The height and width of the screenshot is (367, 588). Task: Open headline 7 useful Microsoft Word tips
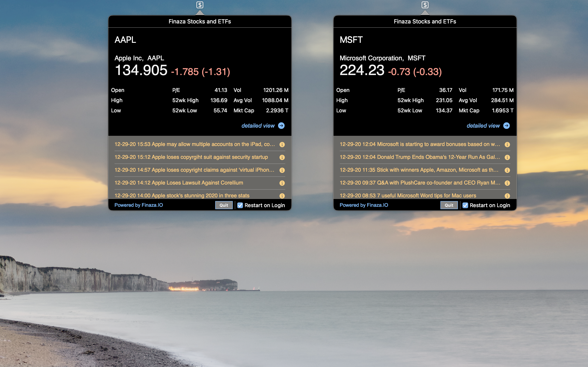[x=408, y=195]
